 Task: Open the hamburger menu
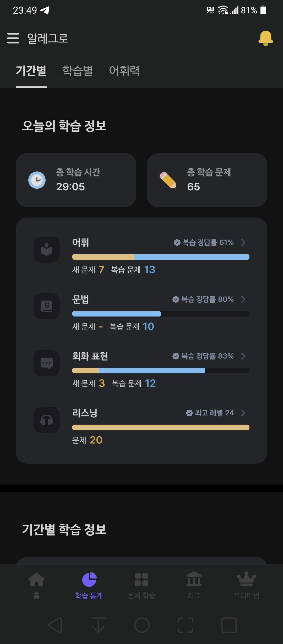tap(13, 38)
